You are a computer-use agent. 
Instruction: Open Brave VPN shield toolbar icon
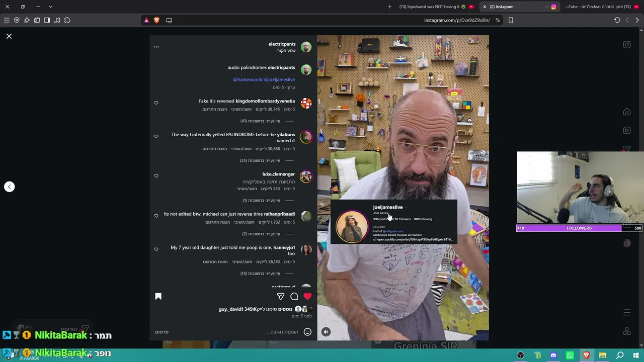[17, 20]
